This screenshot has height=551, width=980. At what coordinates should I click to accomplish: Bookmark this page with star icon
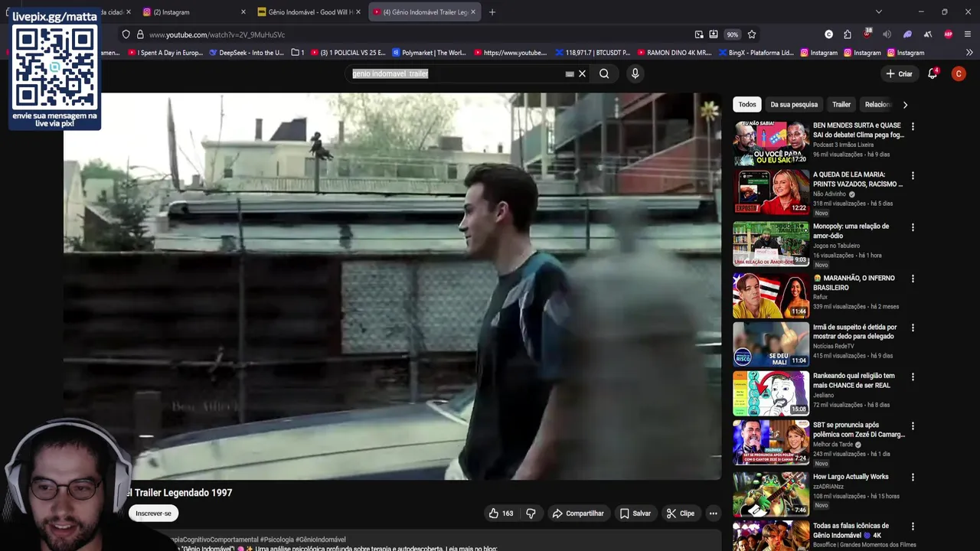coord(752,34)
